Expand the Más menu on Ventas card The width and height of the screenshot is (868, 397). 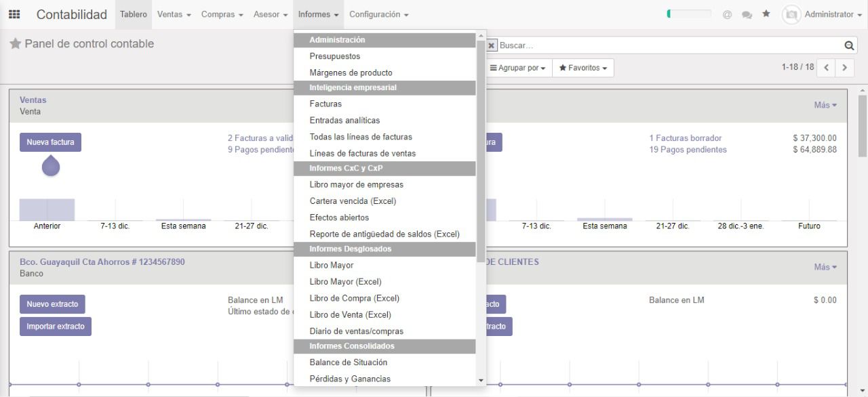pyautogui.click(x=825, y=105)
